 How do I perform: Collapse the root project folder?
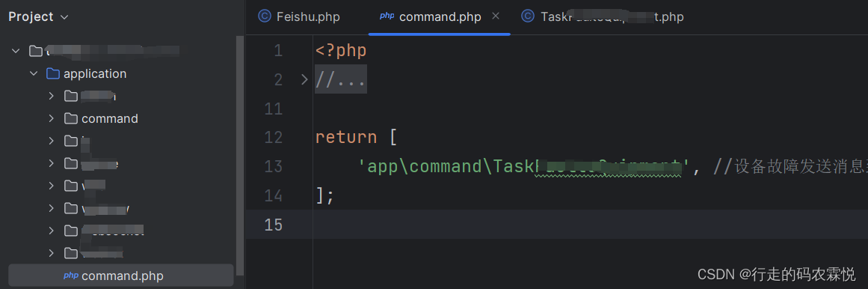click(x=16, y=51)
